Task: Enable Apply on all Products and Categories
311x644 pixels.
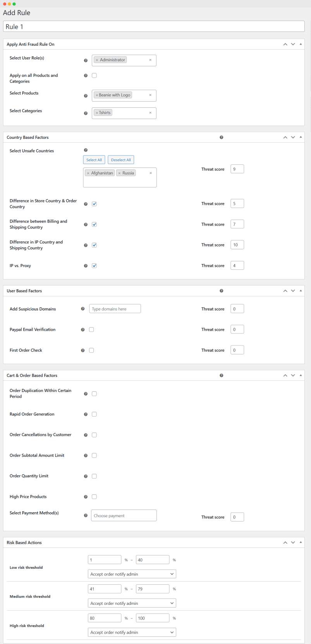Action: click(94, 76)
